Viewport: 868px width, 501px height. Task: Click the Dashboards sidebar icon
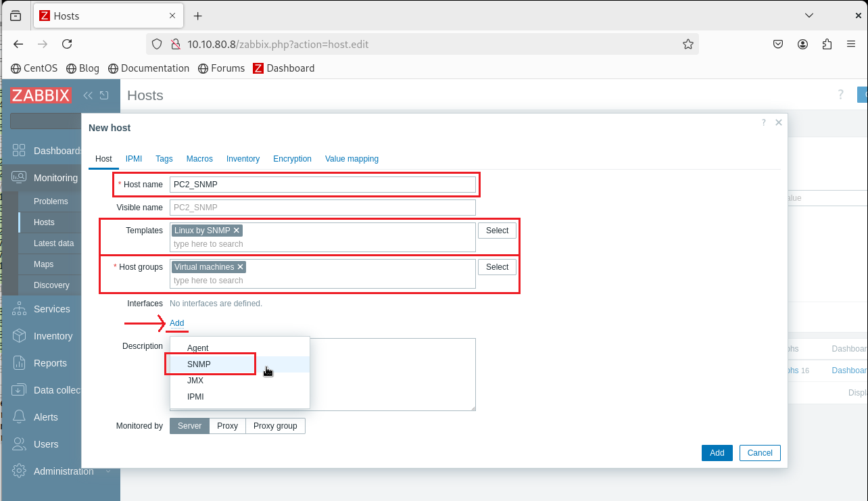(19, 151)
